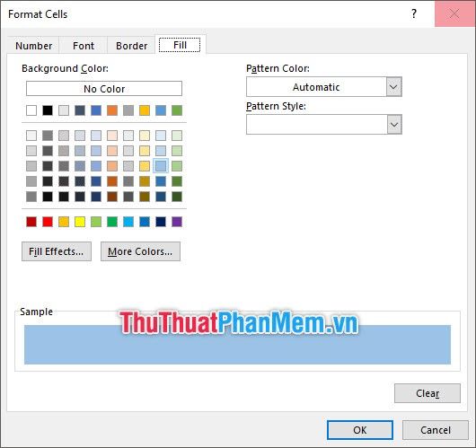Screen dimensions: 476x448
Task: Click the Automatic pattern color field
Action: pos(316,87)
